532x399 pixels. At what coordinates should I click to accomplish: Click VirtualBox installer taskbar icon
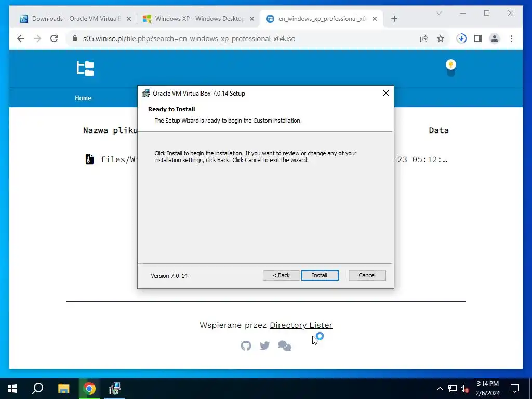coord(115,389)
